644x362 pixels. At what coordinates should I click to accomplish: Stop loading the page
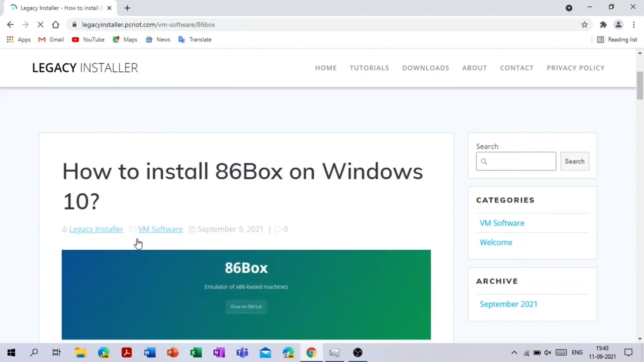click(41, 24)
